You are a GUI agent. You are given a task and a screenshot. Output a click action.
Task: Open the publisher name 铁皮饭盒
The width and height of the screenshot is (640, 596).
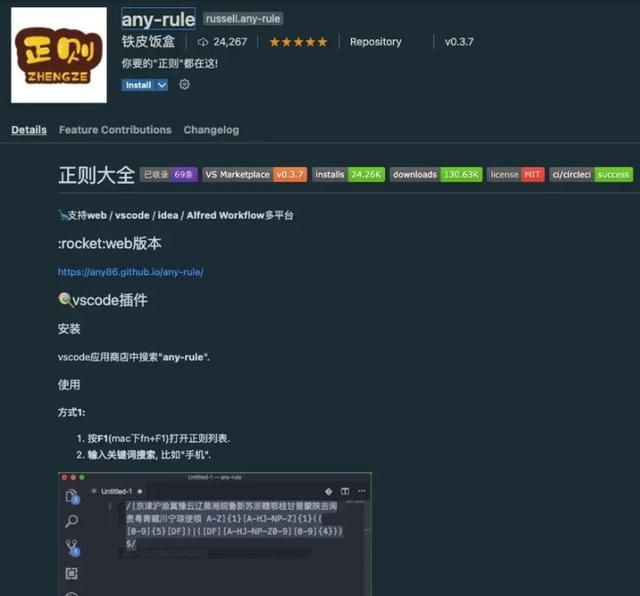[x=148, y=42]
